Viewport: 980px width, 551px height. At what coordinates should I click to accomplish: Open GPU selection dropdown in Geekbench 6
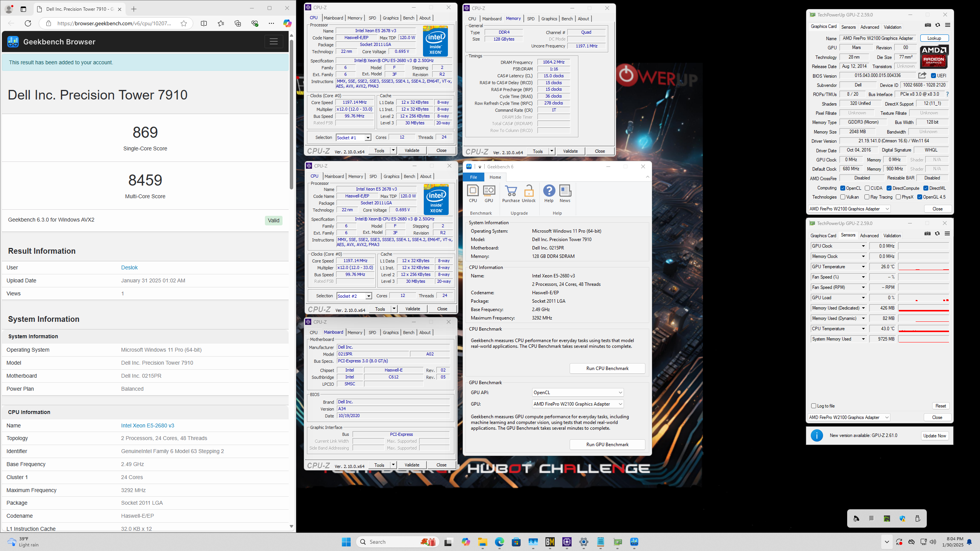coord(578,404)
